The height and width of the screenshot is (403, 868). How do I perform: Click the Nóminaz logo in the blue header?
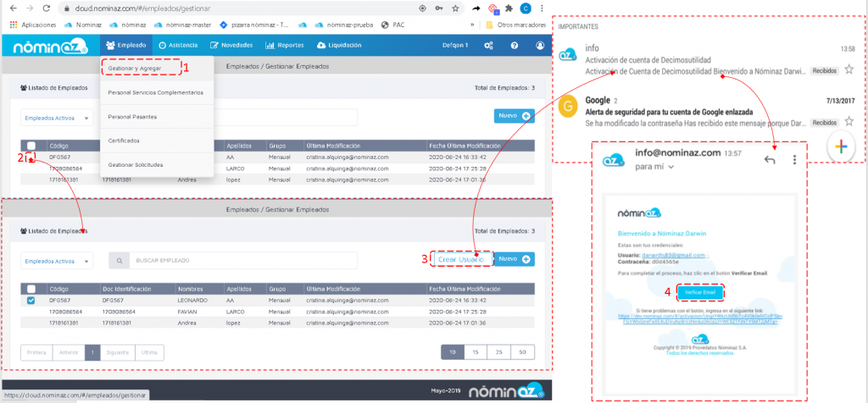[x=50, y=47]
